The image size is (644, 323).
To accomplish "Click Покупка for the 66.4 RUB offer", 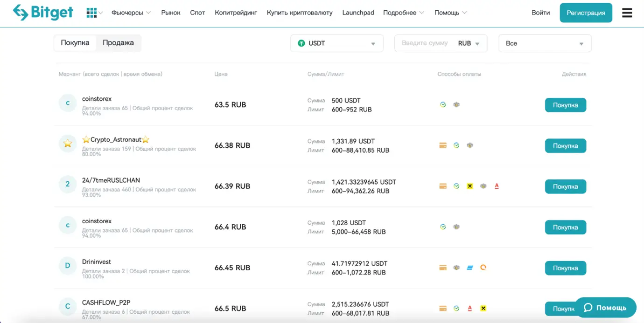I will click(x=566, y=227).
